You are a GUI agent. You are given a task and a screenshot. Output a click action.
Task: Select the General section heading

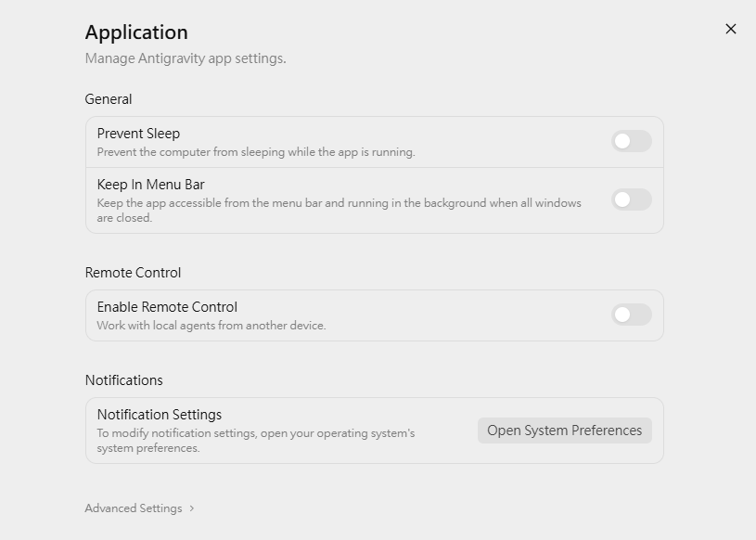[109, 99]
